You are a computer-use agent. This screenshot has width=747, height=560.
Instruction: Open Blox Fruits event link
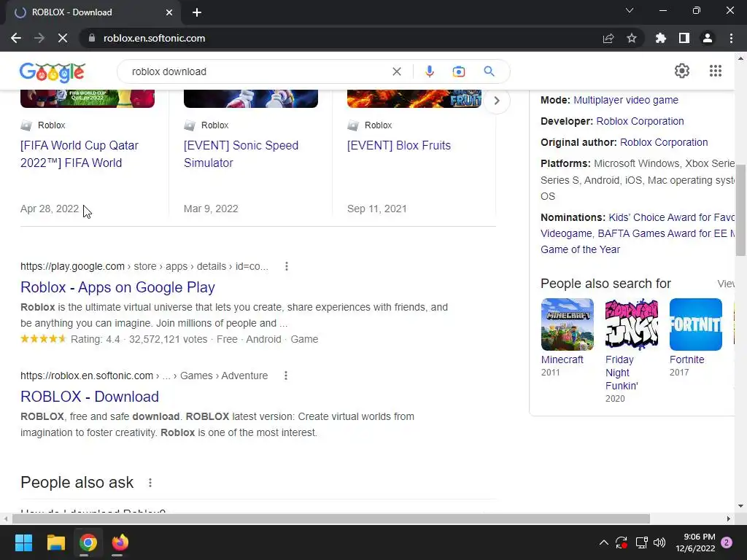pos(399,145)
